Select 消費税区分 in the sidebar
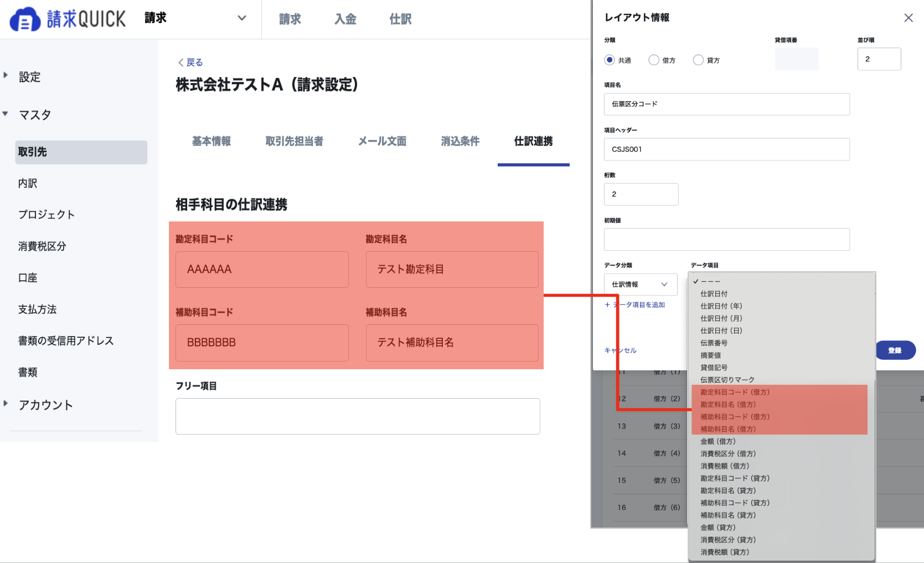The image size is (924, 563). click(42, 246)
